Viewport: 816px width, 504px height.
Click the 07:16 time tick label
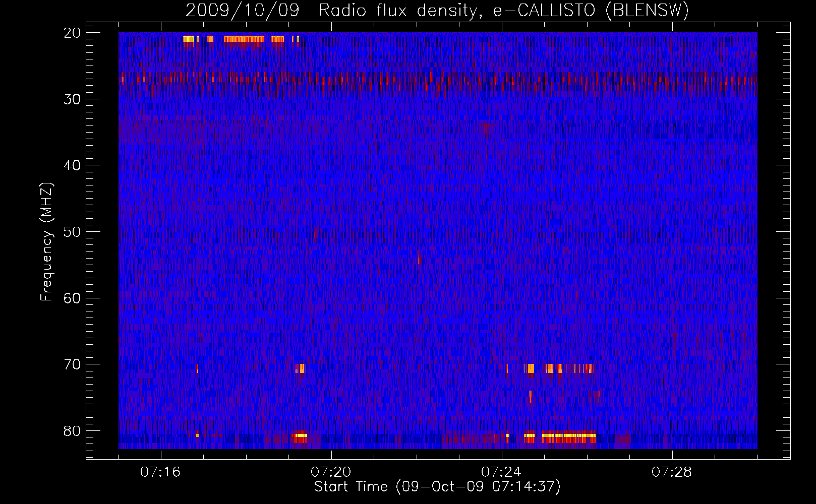[x=160, y=472]
